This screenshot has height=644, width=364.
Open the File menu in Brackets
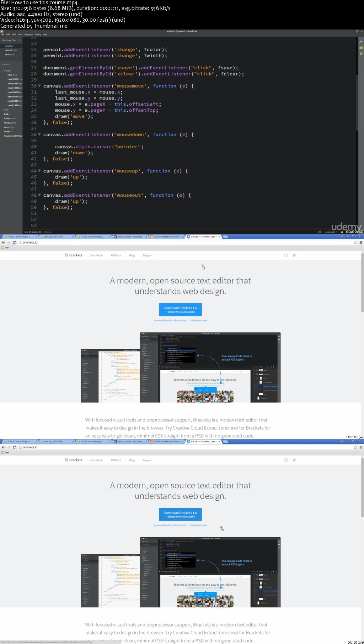point(2,34)
